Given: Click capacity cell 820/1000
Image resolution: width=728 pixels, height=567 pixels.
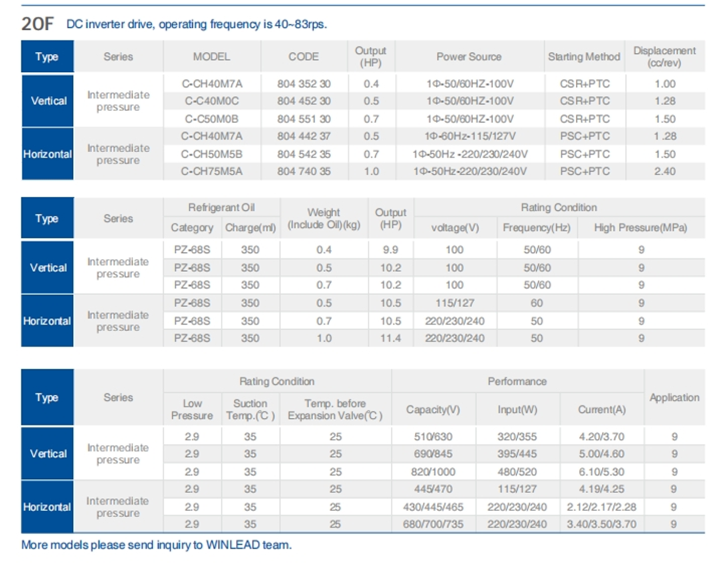Looking at the screenshot, I should 433,472.
